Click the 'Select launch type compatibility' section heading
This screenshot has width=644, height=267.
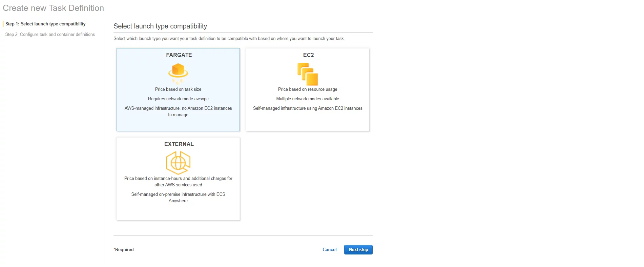click(x=160, y=26)
